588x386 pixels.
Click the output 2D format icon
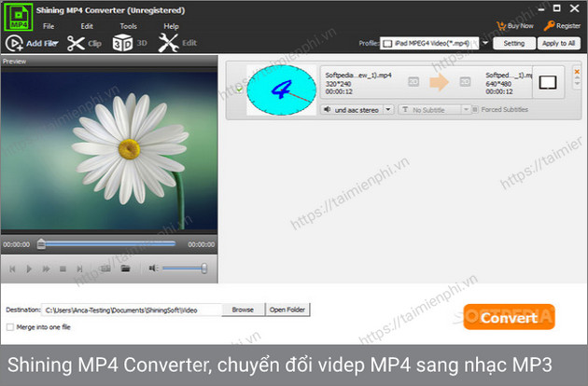tap(465, 81)
